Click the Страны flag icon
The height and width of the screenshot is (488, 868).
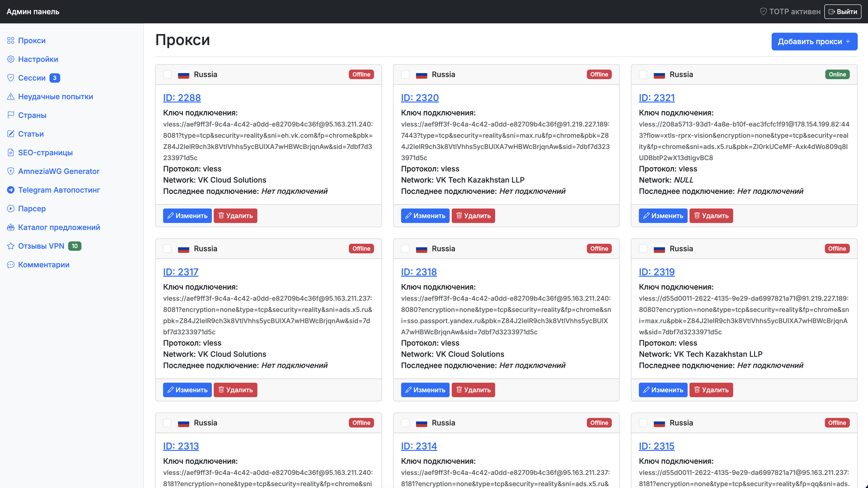pyautogui.click(x=11, y=115)
